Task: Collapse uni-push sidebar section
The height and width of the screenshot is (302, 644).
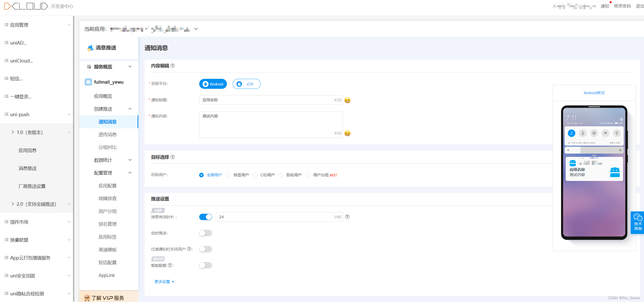Action: point(69,114)
